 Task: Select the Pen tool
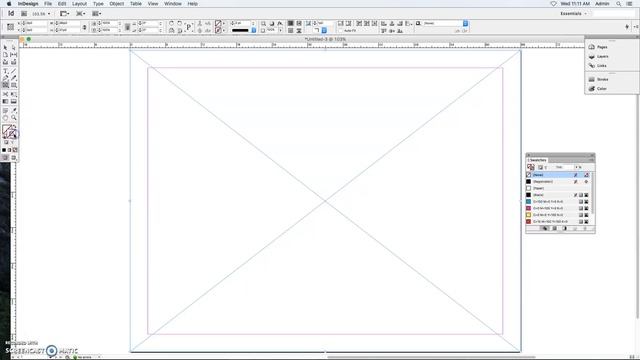point(5,78)
